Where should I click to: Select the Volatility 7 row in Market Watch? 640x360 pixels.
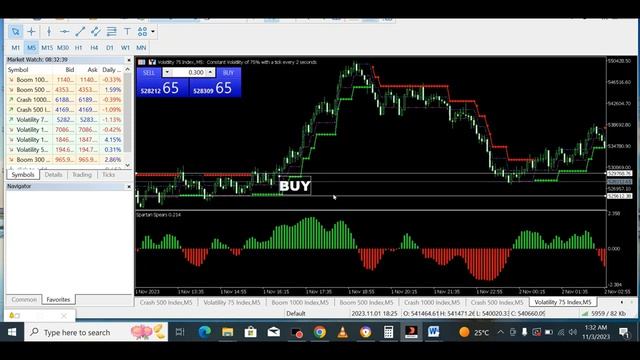64,120
